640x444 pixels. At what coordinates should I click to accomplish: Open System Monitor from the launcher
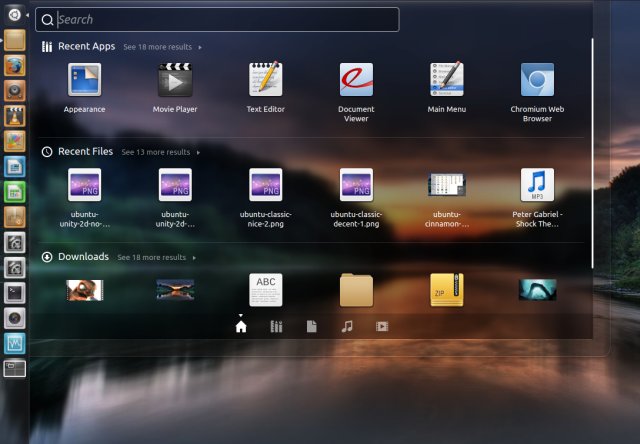point(15,344)
